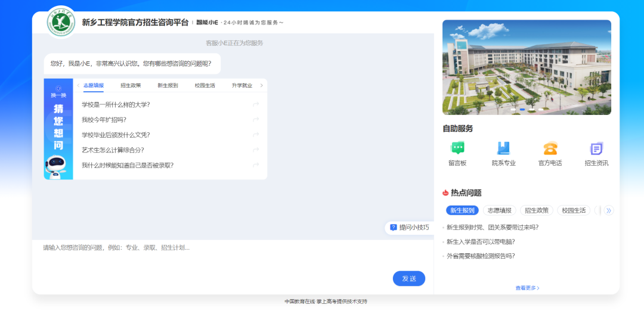644x311 pixels.
Task: Click the school logo emblem
Action: [62, 22]
